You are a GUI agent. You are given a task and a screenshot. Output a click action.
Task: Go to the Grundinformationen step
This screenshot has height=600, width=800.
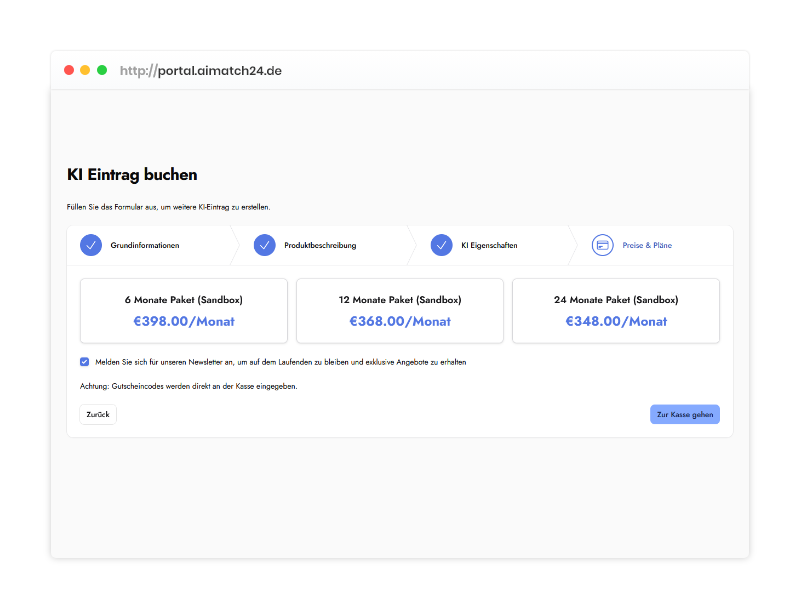tap(145, 245)
